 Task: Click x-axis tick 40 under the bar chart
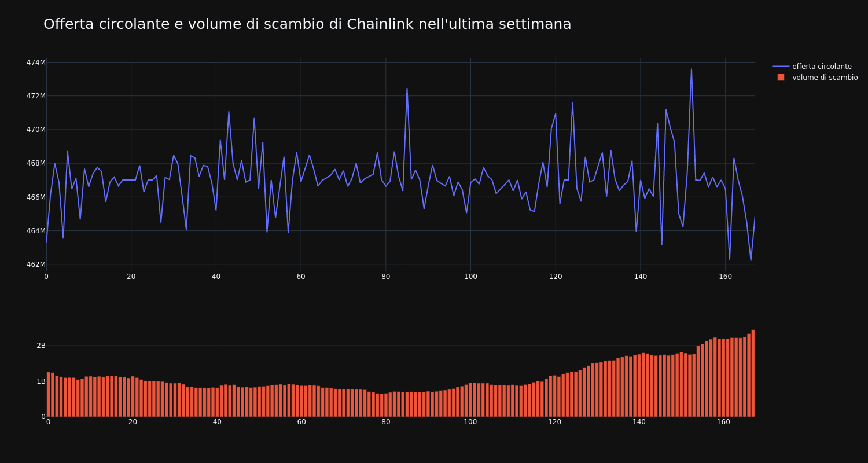[217, 422]
